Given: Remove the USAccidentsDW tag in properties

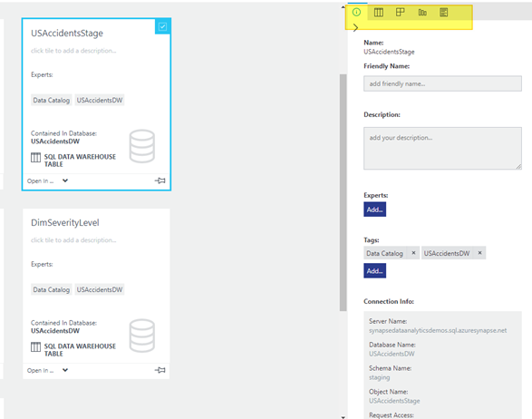Looking at the screenshot, I should click(x=479, y=253).
